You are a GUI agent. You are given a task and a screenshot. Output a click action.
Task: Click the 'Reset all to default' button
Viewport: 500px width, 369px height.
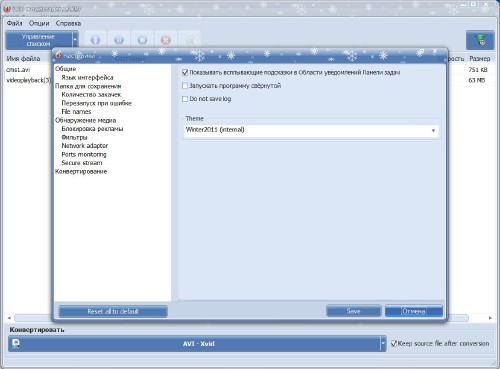(113, 311)
